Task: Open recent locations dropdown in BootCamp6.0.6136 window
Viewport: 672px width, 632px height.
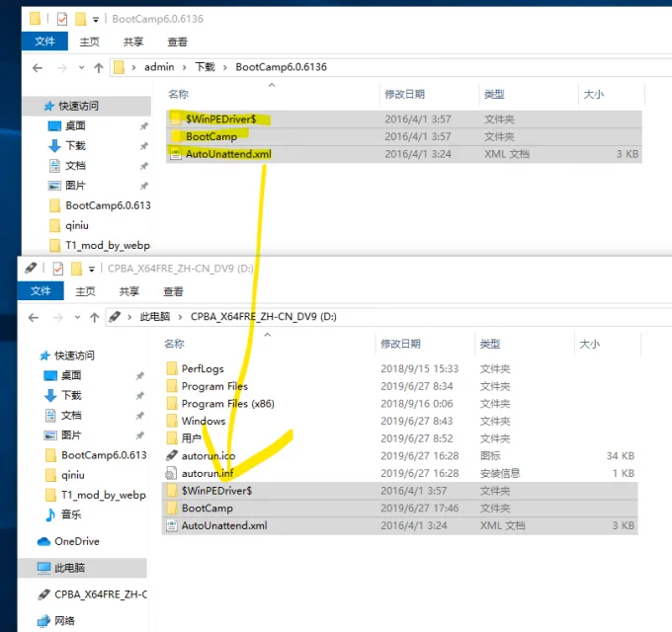Action: pos(81,68)
